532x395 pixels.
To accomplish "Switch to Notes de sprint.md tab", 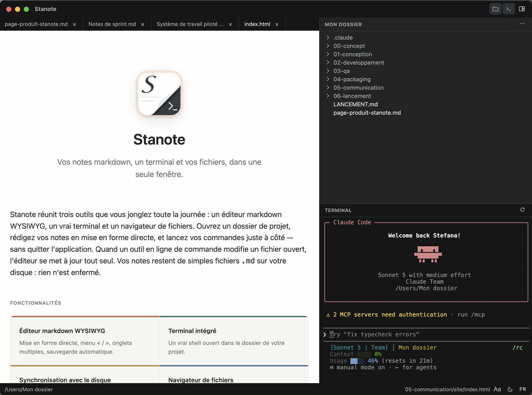I will 112,24.
